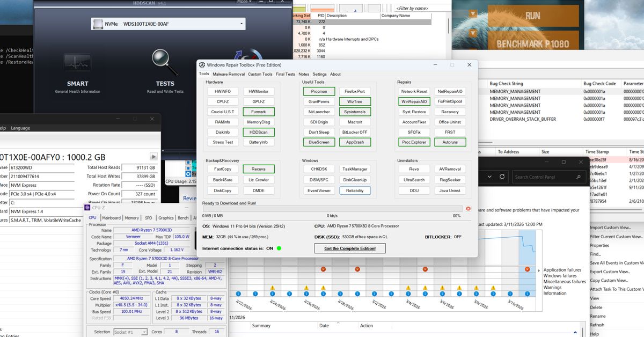This screenshot has width=644, height=337.
Task: Click the DDU button under Uninstallers
Action: (414, 191)
